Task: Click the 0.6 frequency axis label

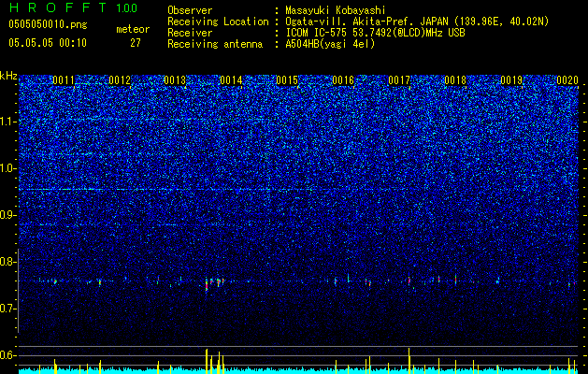Action: coord(7,355)
